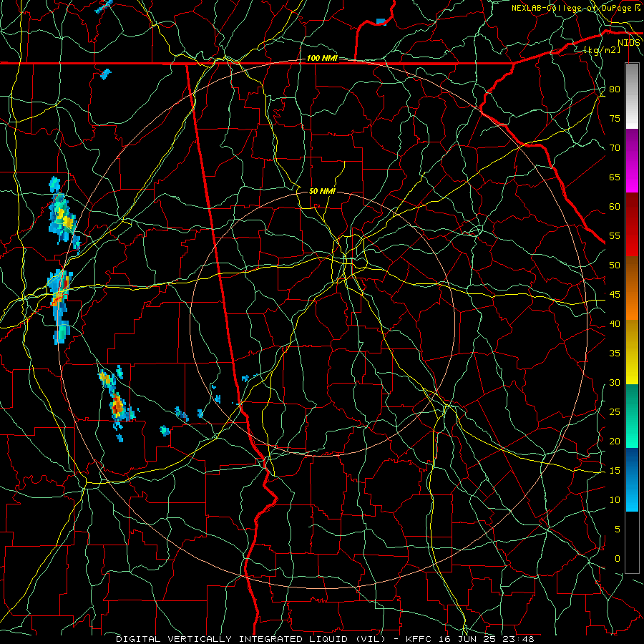Select the brown-orange segment of the color scale
Screen dimensions: 644x644
pyautogui.click(x=632, y=288)
